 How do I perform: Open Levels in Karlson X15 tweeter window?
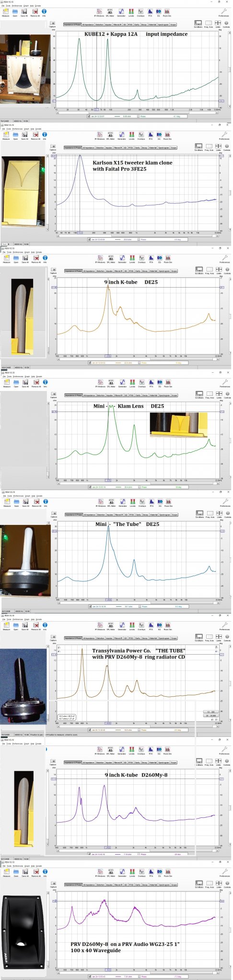tap(131, 135)
